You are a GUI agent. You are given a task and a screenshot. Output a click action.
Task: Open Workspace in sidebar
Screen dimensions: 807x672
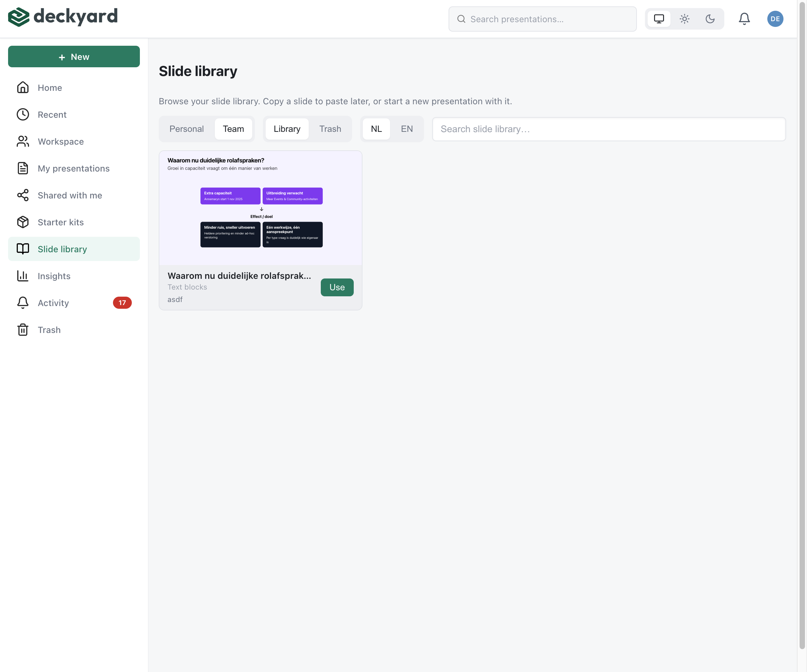tap(74, 142)
